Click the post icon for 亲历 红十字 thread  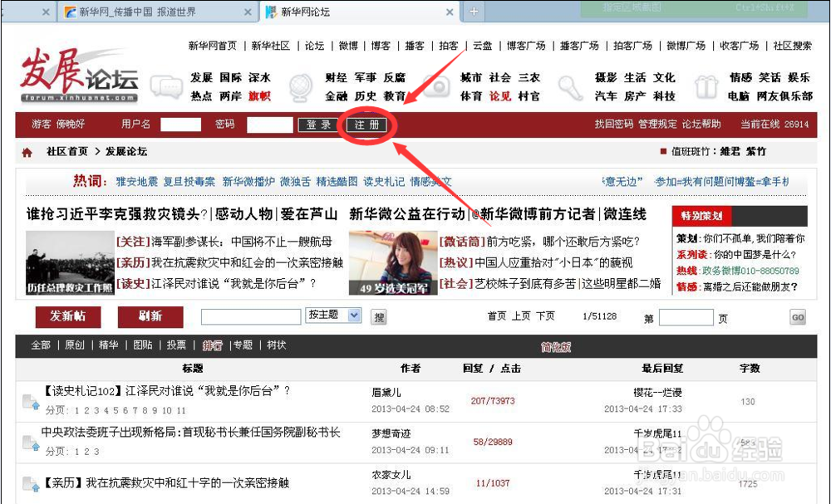[x=31, y=484]
